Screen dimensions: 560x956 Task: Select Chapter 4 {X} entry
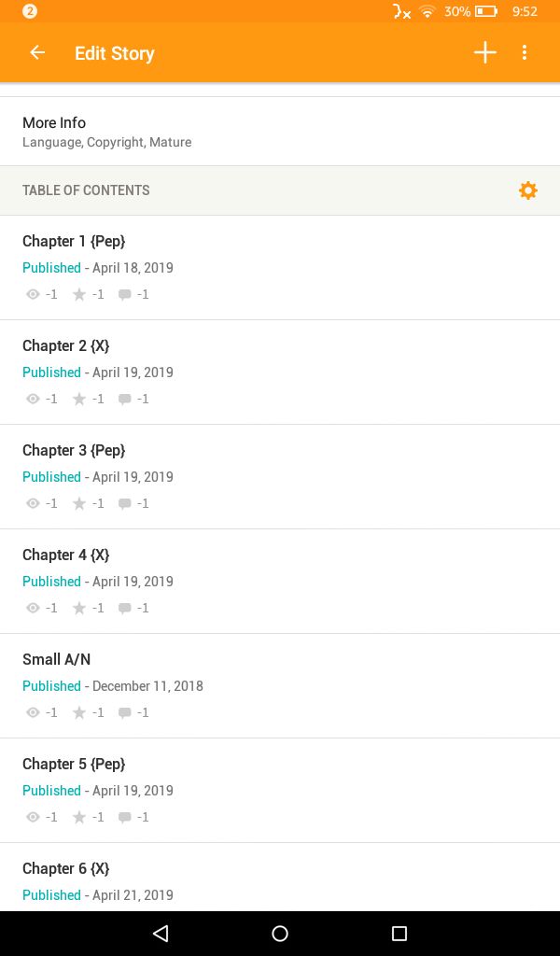(280, 581)
